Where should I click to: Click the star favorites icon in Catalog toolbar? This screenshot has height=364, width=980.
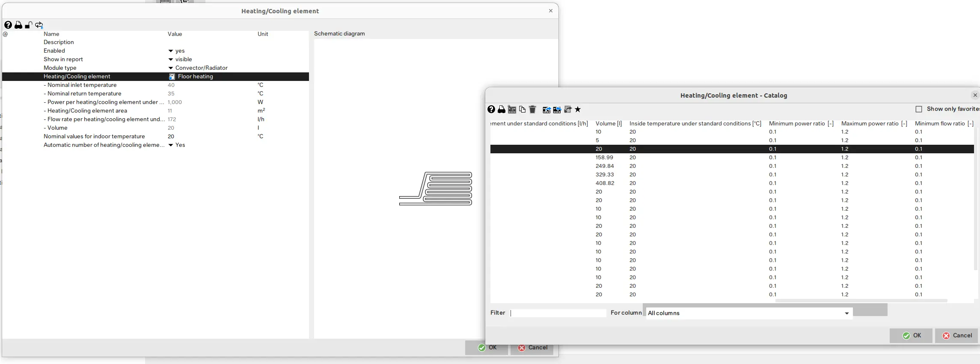[578, 110]
